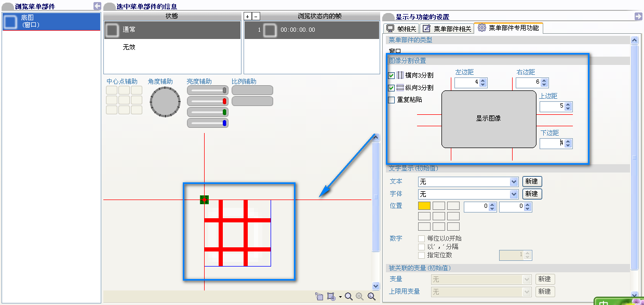644x305 pixels.
Task: Click 新建 button next to 上限用变量
Action: 544,292
